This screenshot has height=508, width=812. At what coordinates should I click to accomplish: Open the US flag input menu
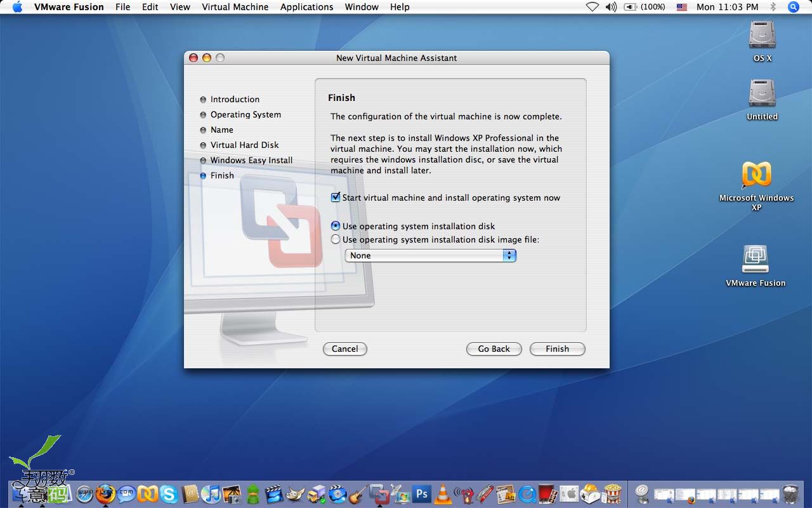tap(682, 7)
